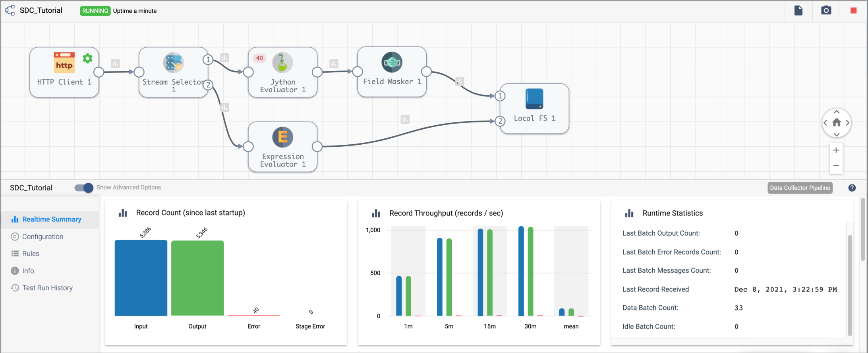Pan canvas up with the upper chevron
This screenshot has height=353, width=868.
[836, 112]
